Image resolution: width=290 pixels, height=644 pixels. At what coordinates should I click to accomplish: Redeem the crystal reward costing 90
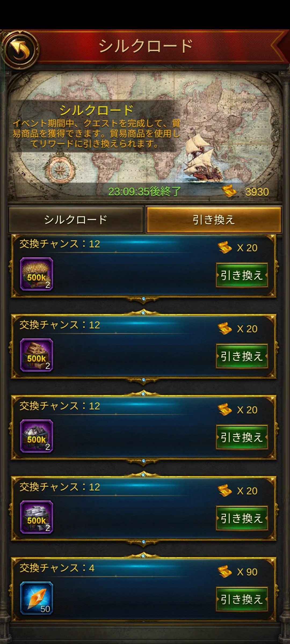click(242, 599)
